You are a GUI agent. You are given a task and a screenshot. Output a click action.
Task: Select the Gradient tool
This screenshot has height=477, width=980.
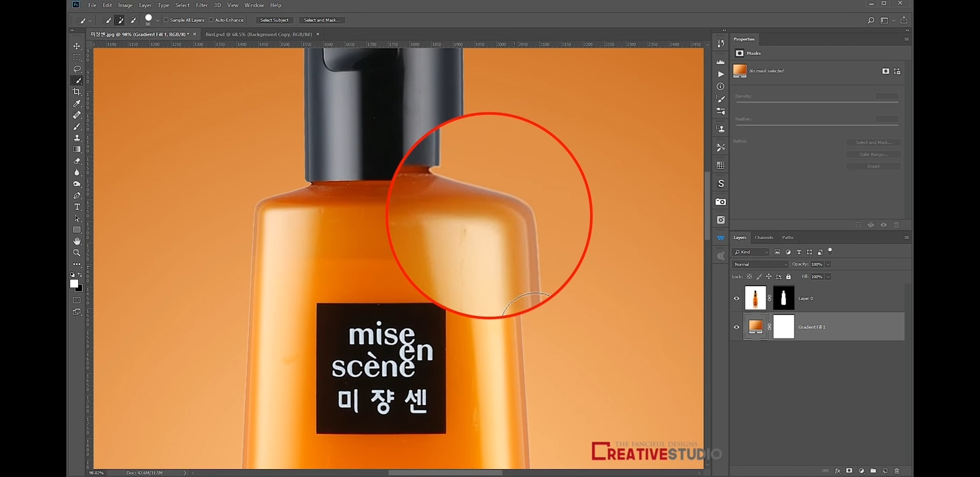point(77,150)
